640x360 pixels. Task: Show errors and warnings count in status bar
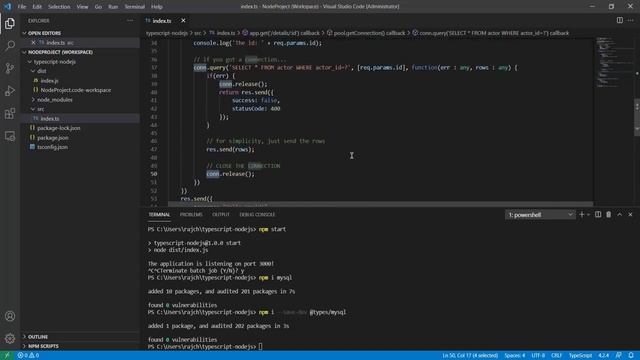28,356
